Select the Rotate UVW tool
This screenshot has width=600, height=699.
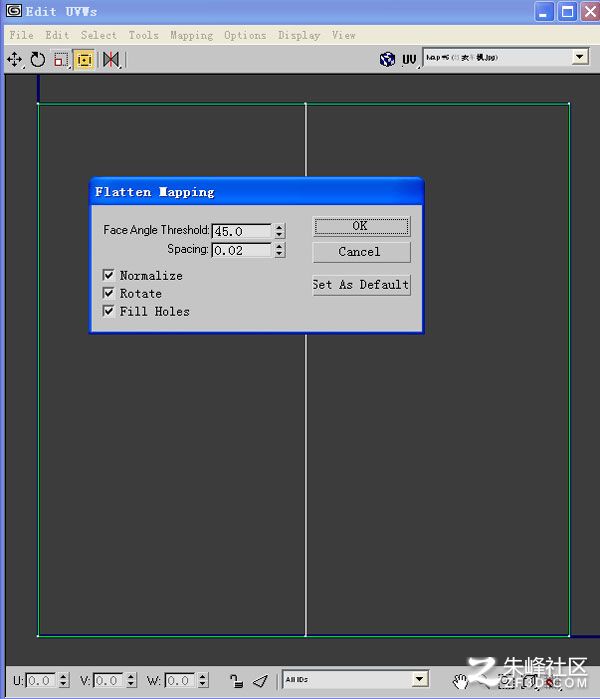coord(38,59)
